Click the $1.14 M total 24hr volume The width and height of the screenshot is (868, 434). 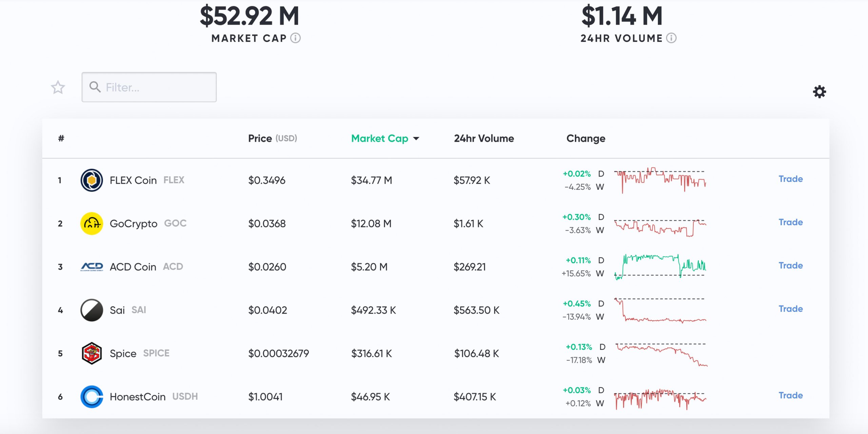coord(622,16)
